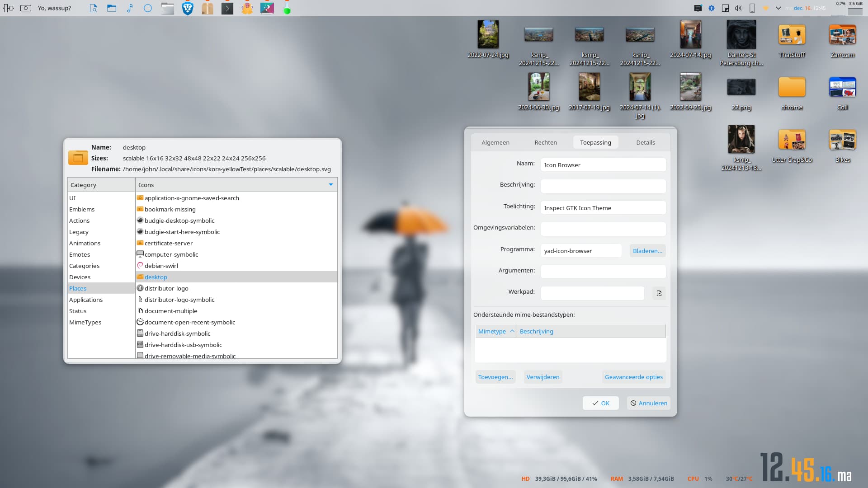Select the MimeTypes category
The image size is (868, 488).
point(101,322)
